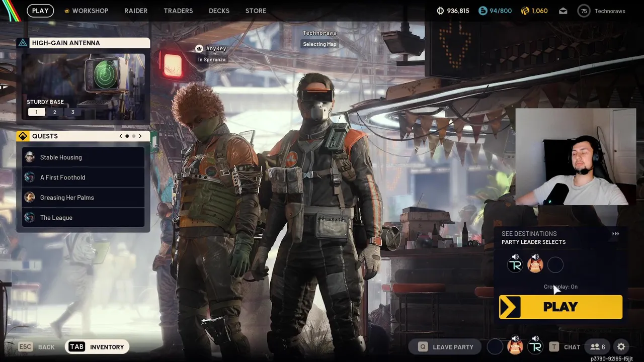Click the Technoraws Selecting Map nameplate
Screen dimensions: 644x362
(319, 39)
